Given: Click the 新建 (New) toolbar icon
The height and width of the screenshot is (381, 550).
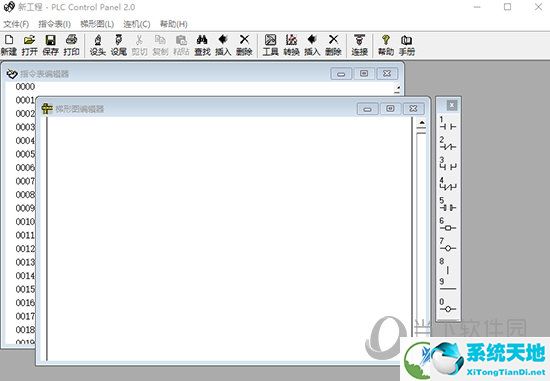Looking at the screenshot, I should (x=9, y=45).
